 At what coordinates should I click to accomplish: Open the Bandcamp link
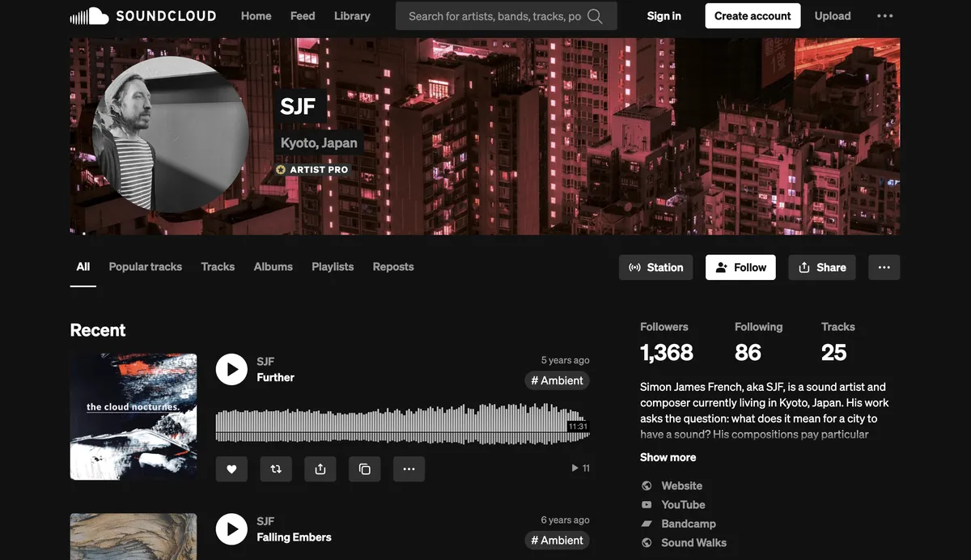pos(688,524)
